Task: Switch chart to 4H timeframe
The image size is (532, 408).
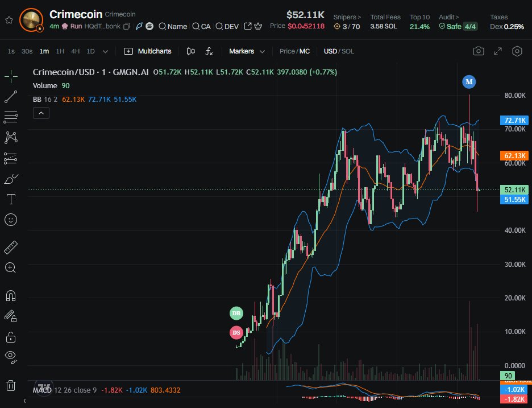Action: click(76, 51)
